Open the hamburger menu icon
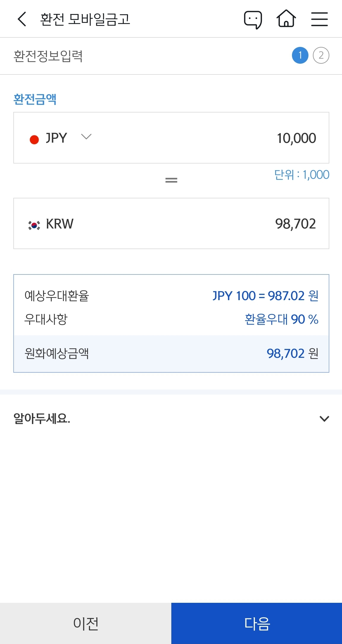Viewport: 342px width, 644px height. point(319,19)
